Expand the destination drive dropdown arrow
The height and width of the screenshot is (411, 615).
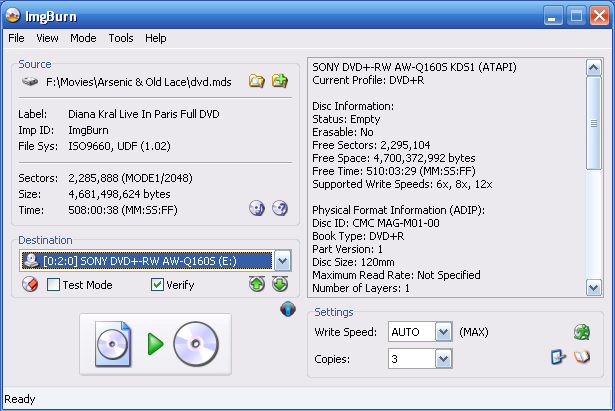[x=283, y=261]
